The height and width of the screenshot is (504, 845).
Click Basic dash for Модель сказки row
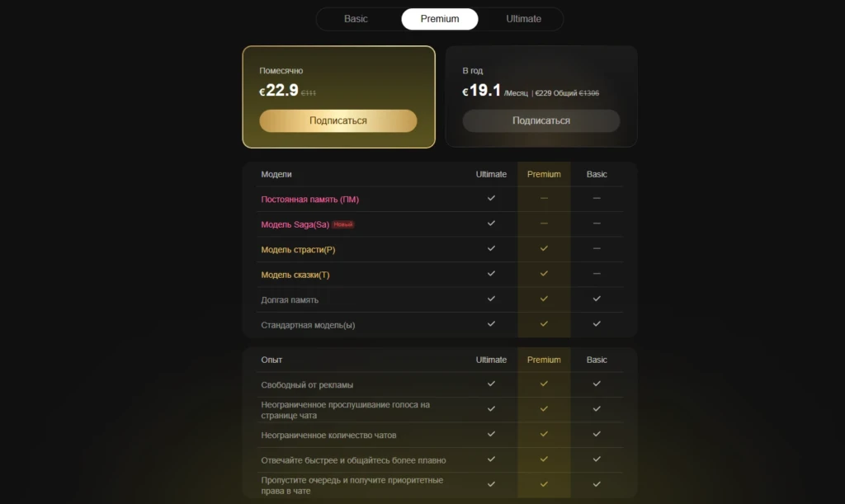pos(597,274)
